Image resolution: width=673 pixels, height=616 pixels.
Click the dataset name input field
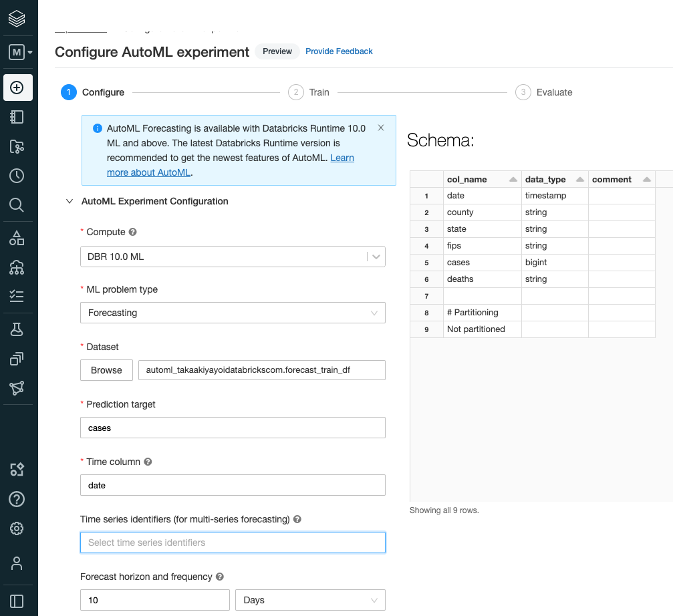point(262,369)
